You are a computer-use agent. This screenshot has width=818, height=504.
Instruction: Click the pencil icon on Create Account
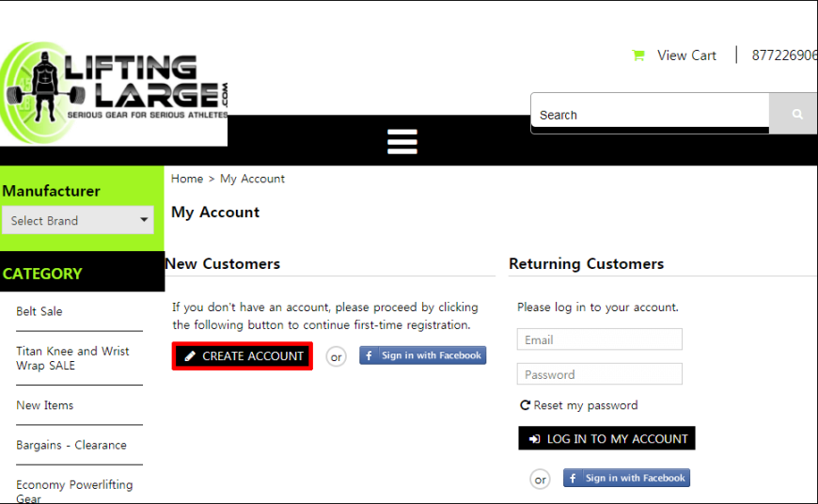[190, 355]
